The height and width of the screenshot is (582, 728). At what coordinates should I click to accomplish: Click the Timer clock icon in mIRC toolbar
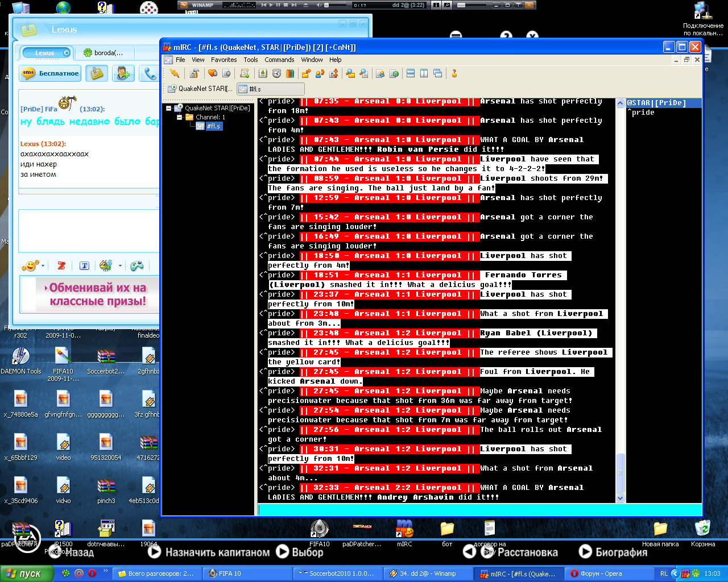coord(276,73)
